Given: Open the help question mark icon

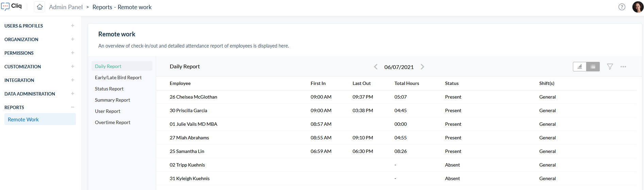Looking at the screenshot, I should click(x=622, y=7).
